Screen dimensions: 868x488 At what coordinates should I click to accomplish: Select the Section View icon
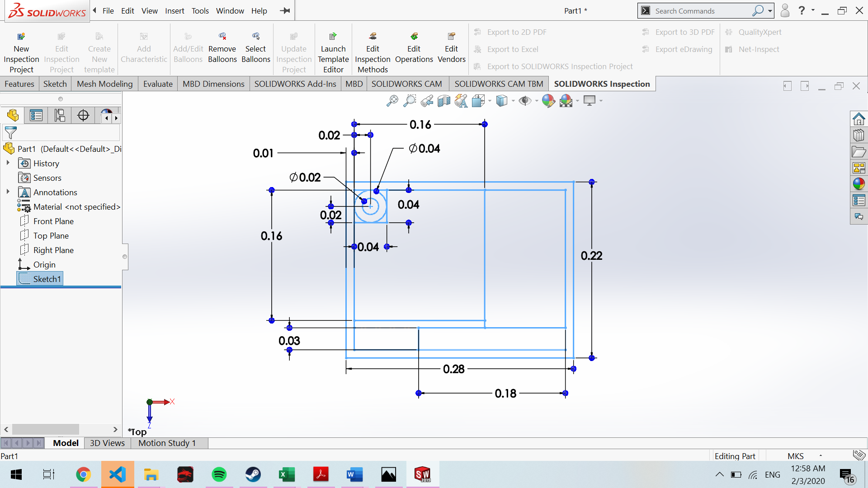point(444,101)
